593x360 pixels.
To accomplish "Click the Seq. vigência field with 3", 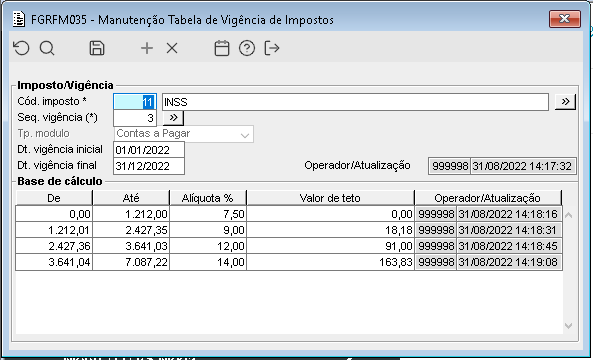I will [x=135, y=118].
